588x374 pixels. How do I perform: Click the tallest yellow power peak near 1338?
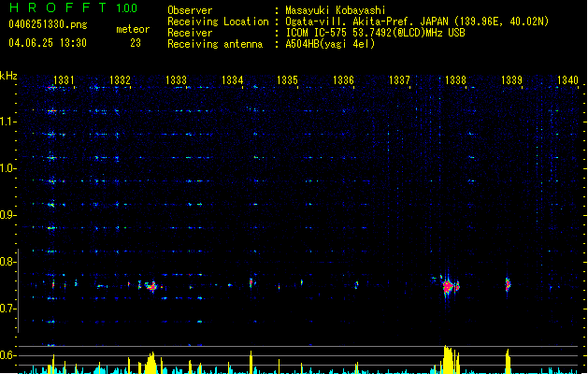448,359
